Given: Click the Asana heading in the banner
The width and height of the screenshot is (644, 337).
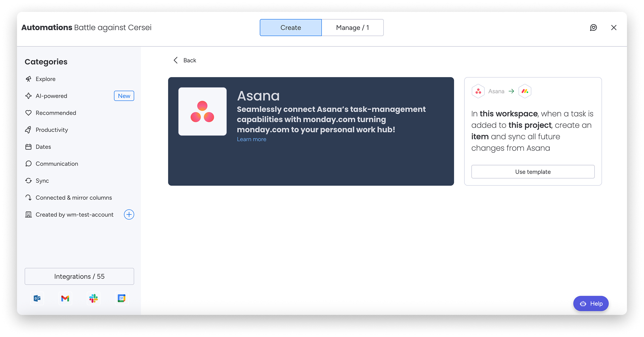Looking at the screenshot, I should coord(258,96).
